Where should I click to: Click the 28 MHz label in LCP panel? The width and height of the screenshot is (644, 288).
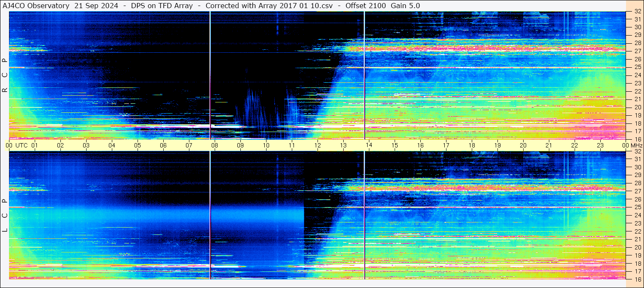638,183
